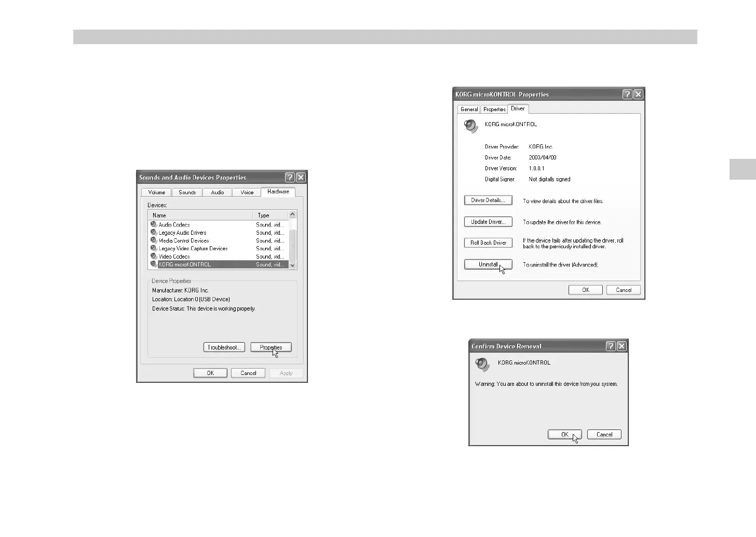This screenshot has width=756, height=537.
Task: Click the 'Not digitally signed' text
Action: (x=549, y=179)
